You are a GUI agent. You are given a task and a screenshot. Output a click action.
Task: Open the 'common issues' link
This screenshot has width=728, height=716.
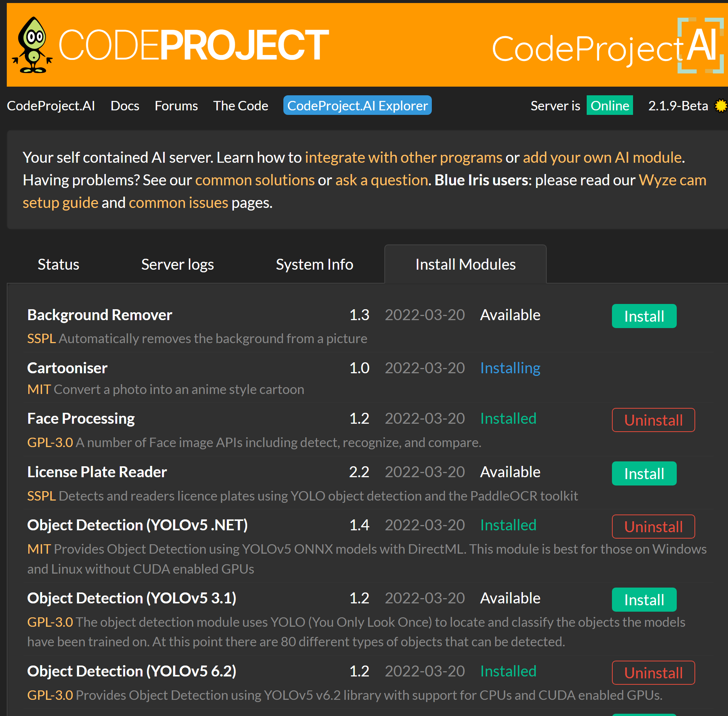pos(178,203)
